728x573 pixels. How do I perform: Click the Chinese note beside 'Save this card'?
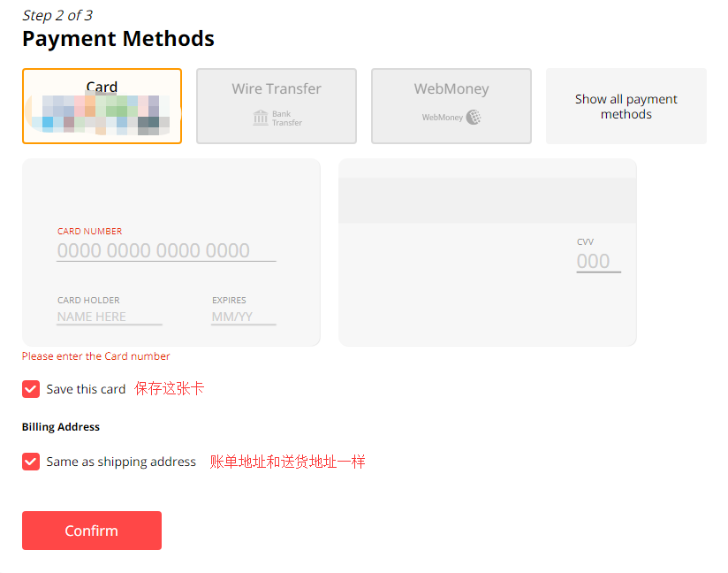coord(170,388)
